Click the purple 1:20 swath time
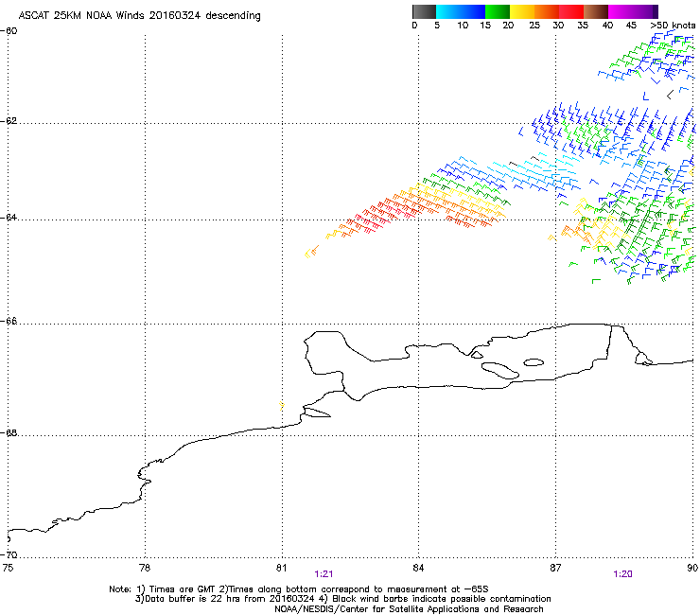The width and height of the screenshot is (700, 615). pos(622,574)
